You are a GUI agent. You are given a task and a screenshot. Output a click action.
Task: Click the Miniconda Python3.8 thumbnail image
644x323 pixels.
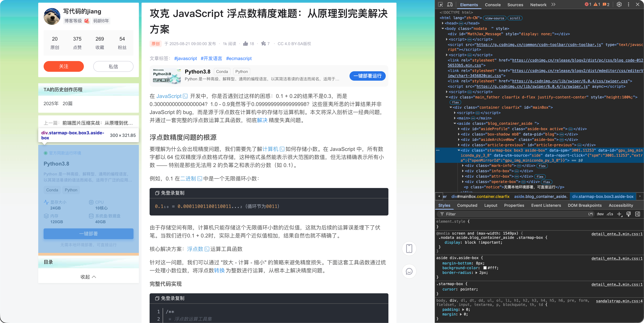167,76
